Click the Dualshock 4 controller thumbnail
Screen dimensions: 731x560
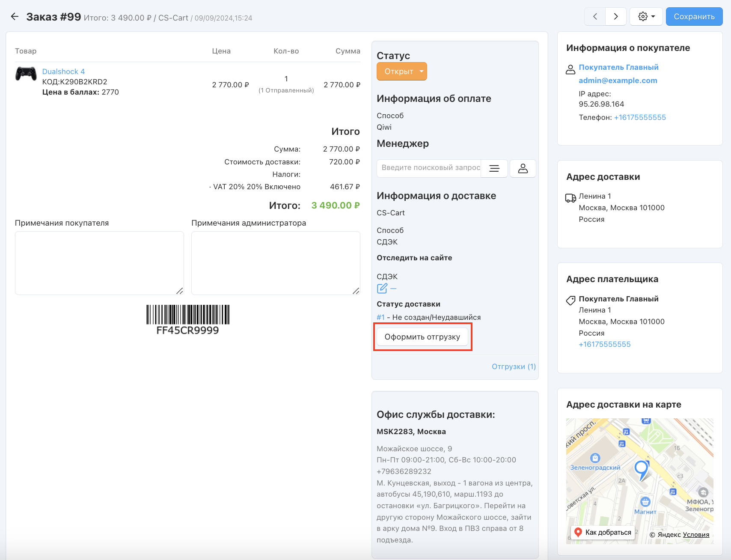coord(26,74)
